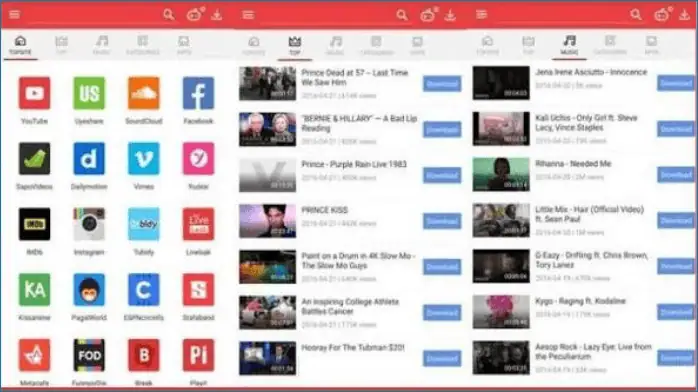Open 'Little Mix - Hair (Official Video)' title
This screenshot has width=698, height=392.
pyautogui.click(x=589, y=214)
